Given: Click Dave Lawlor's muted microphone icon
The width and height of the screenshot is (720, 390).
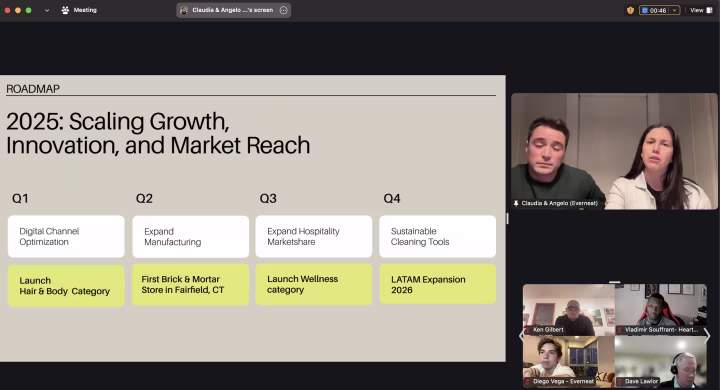Looking at the screenshot, I should pos(620,381).
